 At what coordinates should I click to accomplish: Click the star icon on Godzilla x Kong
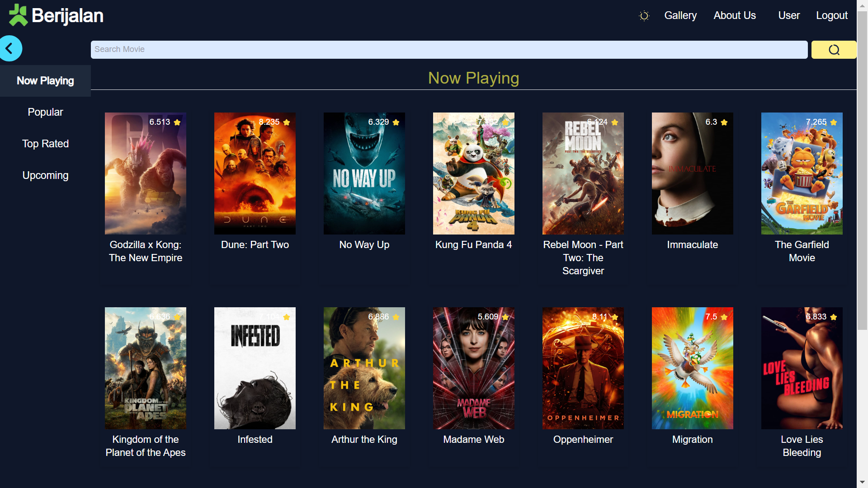click(177, 122)
